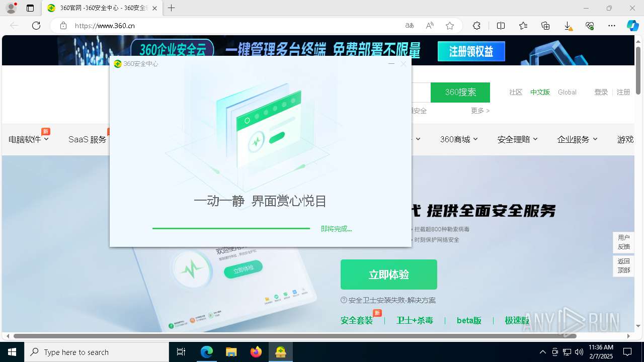Click the 360搜索 search button
644x362 pixels.
pyautogui.click(x=460, y=93)
